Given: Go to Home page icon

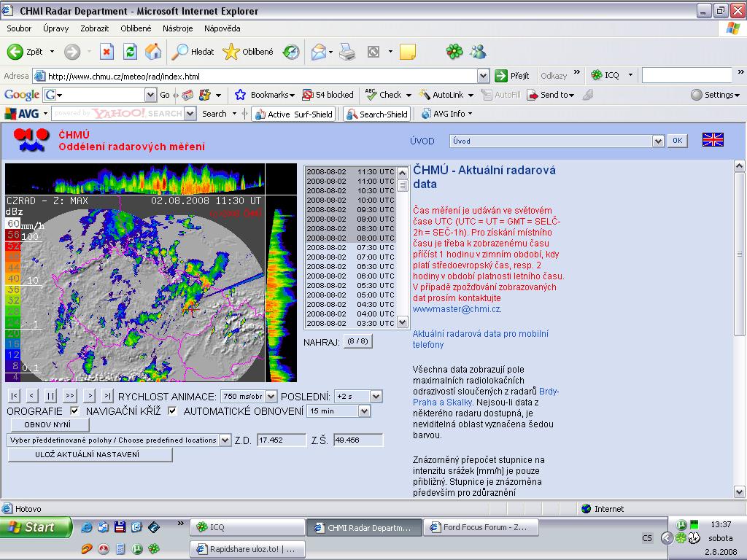Looking at the screenshot, I should (152, 52).
